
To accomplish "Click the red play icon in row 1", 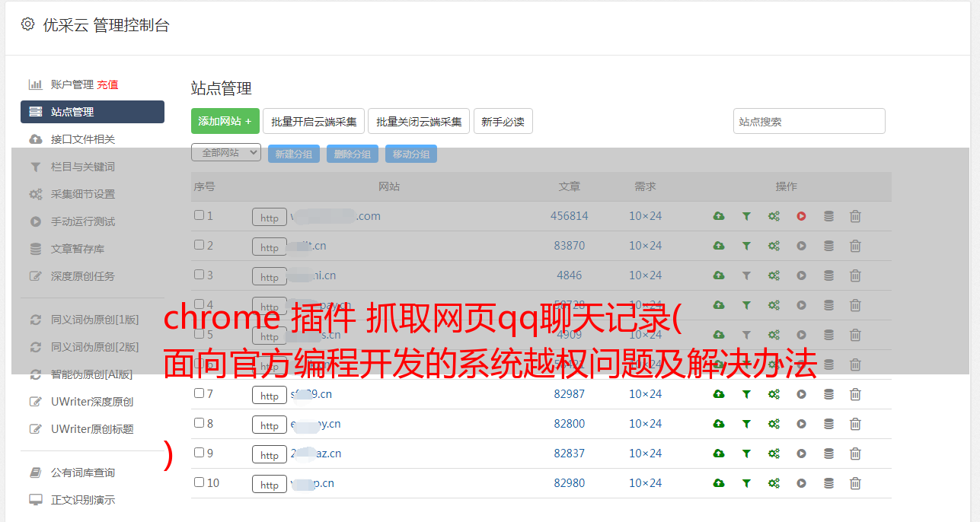I will (x=801, y=216).
